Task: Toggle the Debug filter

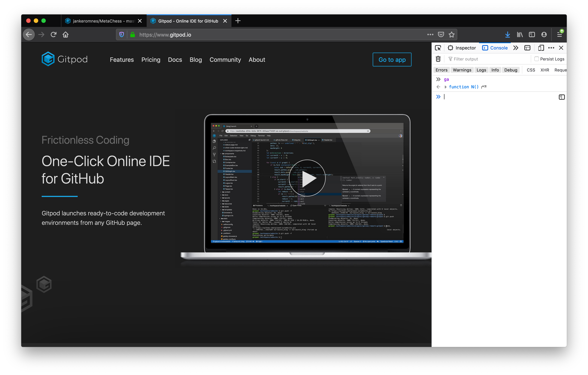Action: (511, 70)
